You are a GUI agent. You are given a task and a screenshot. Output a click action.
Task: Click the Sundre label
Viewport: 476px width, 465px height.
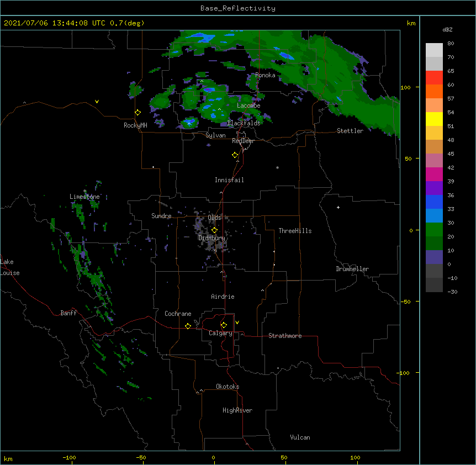[161, 216]
